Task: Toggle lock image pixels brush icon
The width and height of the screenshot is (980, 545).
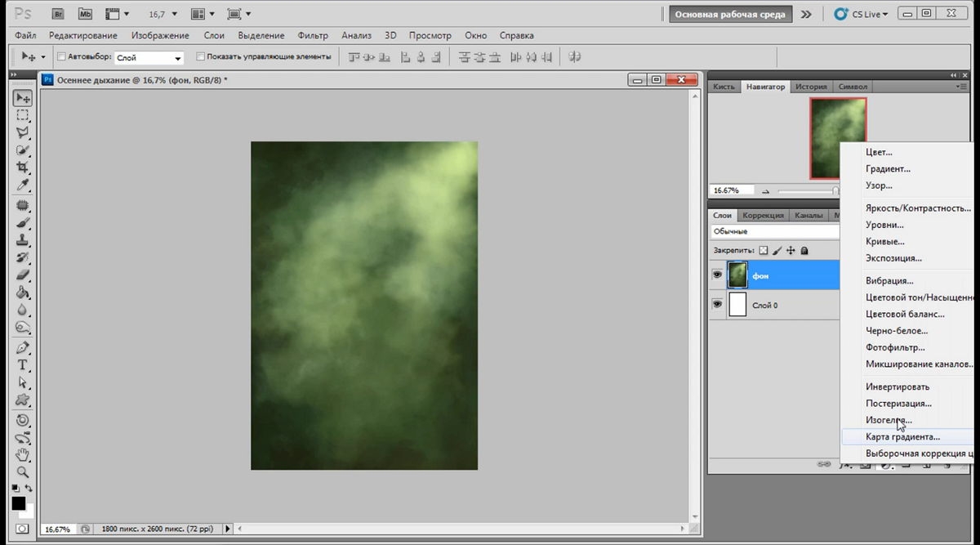Action: (x=777, y=251)
